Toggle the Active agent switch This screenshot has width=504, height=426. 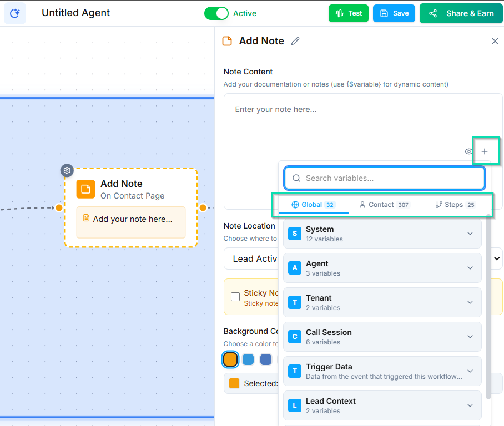[x=216, y=13]
